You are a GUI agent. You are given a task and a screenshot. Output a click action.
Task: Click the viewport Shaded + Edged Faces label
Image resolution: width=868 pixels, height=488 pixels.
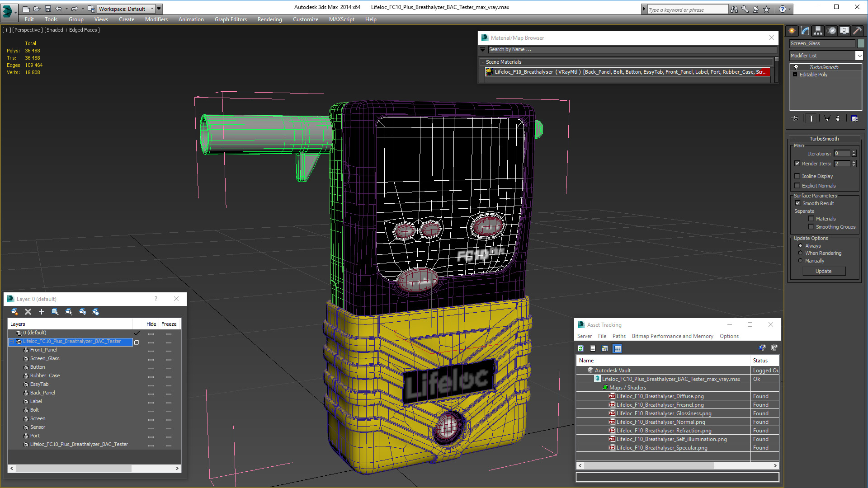pos(72,30)
